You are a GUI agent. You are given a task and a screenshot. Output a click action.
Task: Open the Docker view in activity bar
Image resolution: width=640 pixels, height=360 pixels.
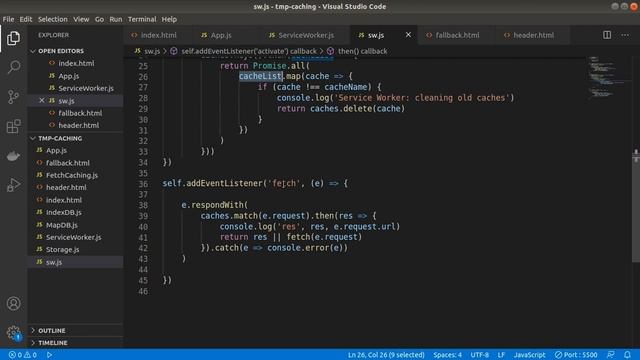click(13, 156)
